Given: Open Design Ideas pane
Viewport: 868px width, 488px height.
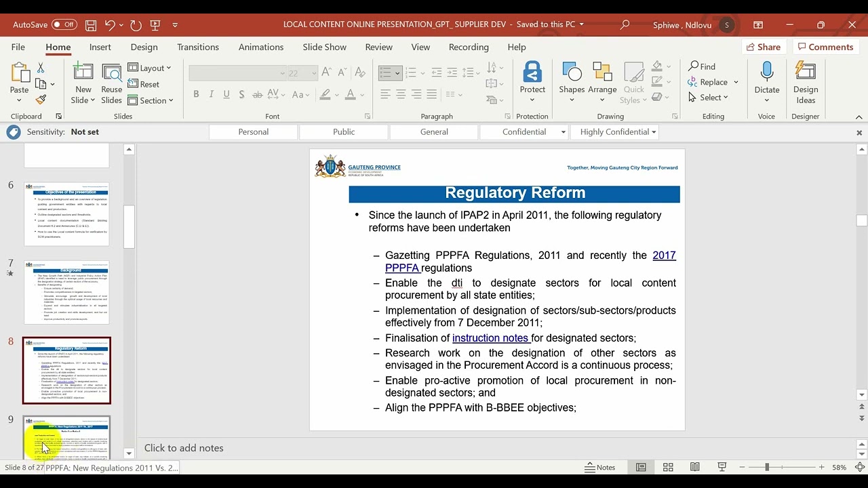Looking at the screenshot, I should click(806, 83).
